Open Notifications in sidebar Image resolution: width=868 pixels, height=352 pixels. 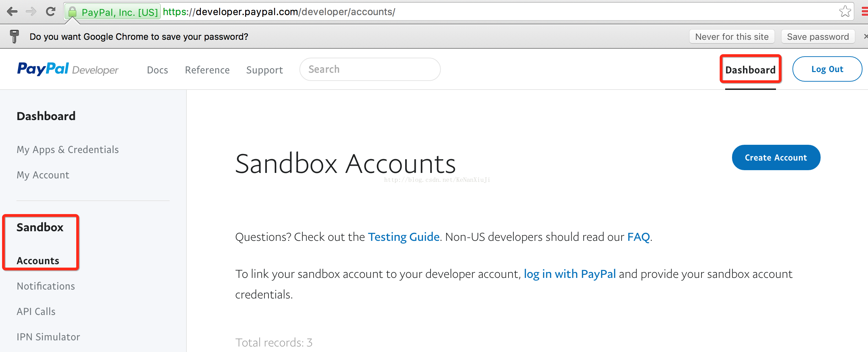click(x=46, y=286)
